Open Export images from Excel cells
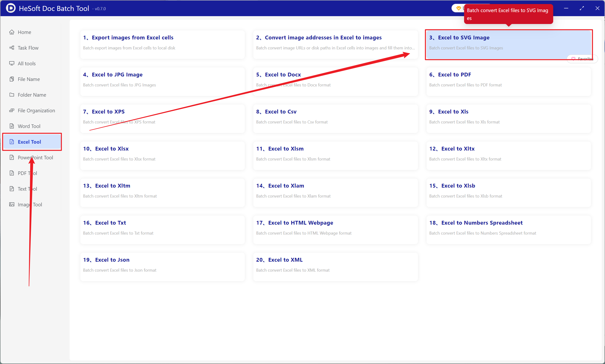This screenshot has width=605, height=364. point(163,45)
